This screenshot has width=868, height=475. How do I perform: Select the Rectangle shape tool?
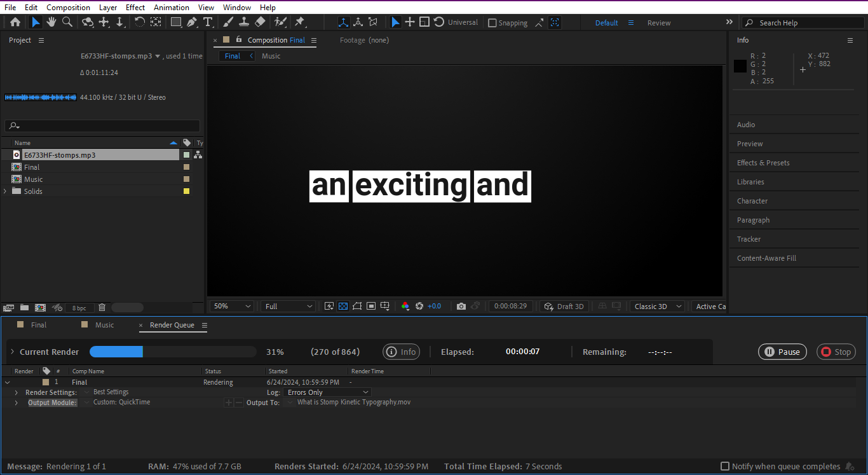(x=177, y=22)
